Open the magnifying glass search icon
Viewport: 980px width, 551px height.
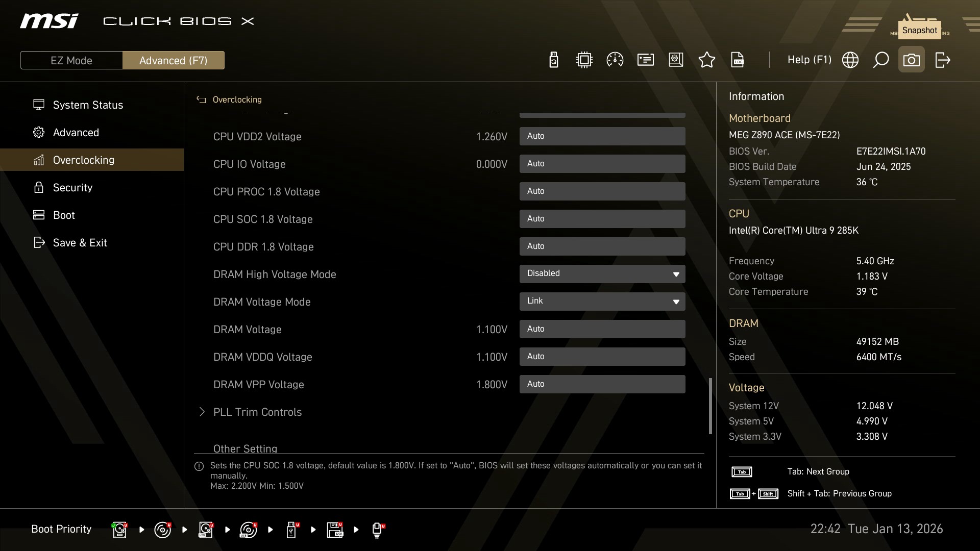click(x=880, y=60)
